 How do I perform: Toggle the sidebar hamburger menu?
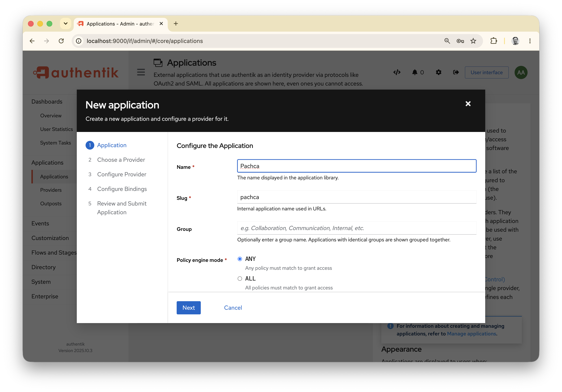(141, 72)
